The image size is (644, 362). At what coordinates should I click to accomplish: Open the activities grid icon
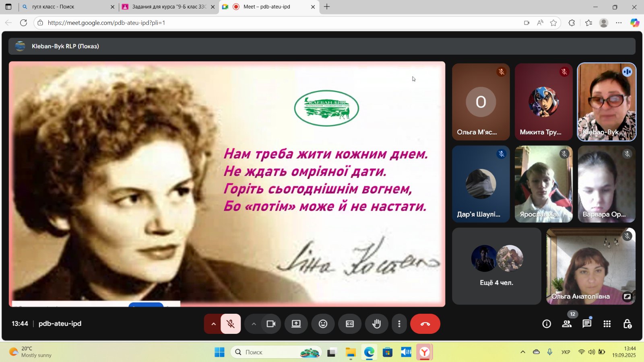pyautogui.click(x=607, y=324)
